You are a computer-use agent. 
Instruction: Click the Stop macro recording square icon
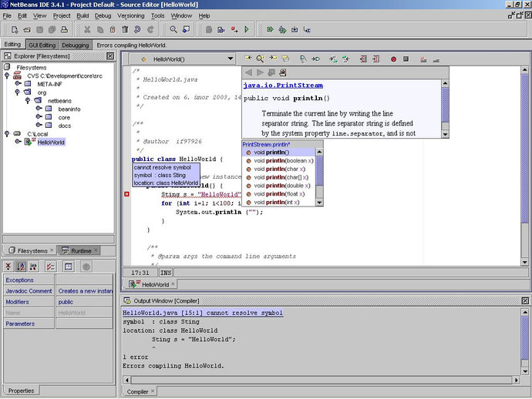pyautogui.click(x=406, y=59)
